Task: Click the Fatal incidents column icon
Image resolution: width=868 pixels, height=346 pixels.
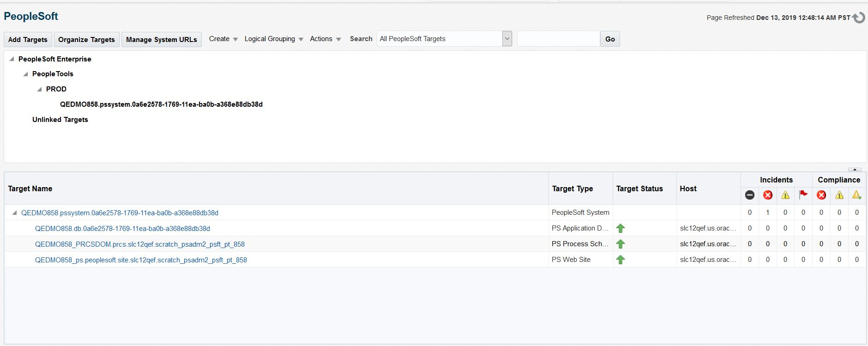Action: pos(750,195)
